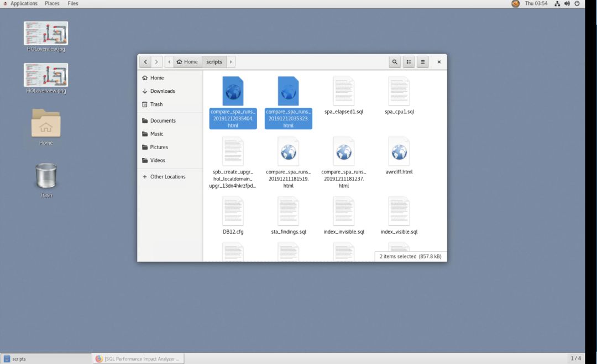Click the network status icon
Viewport: 597px width, 364px height.
[x=557, y=3]
